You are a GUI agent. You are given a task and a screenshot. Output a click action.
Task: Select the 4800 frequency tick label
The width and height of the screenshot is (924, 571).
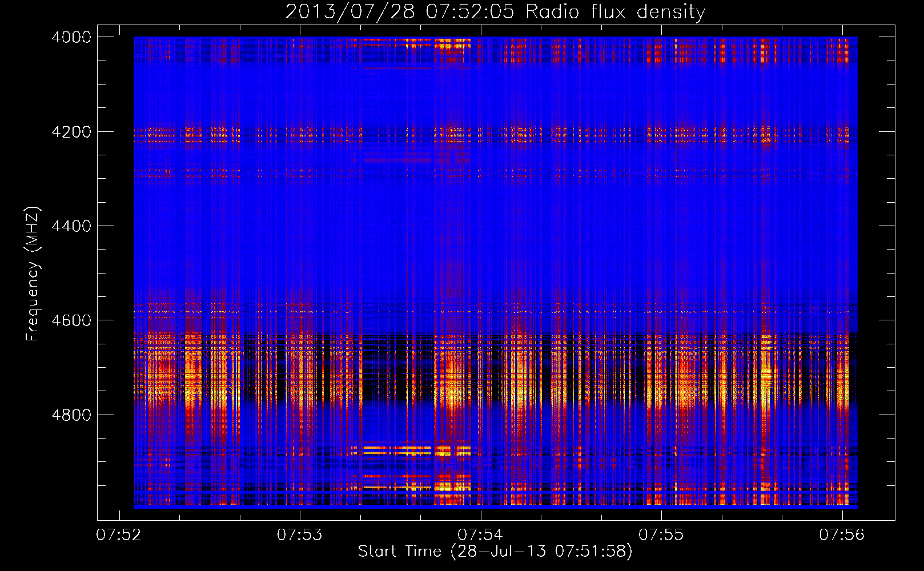pos(71,415)
